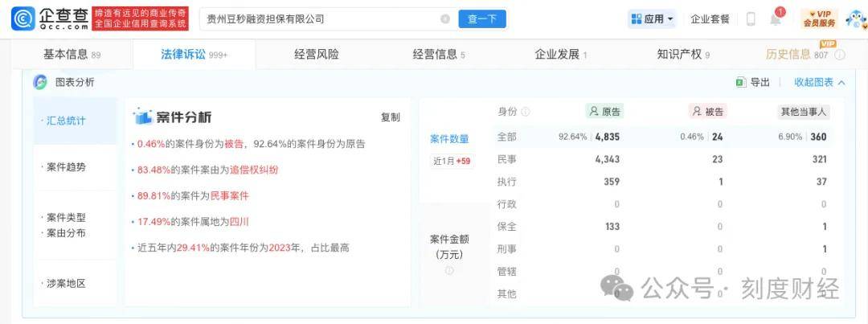Open the 应用 dropdown menu

pos(653,18)
